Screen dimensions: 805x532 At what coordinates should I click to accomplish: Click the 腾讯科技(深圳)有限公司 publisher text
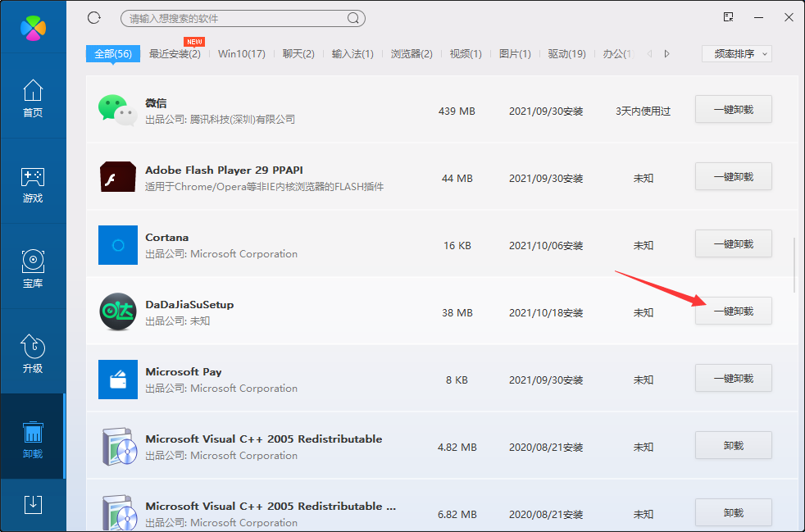tap(243, 120)
